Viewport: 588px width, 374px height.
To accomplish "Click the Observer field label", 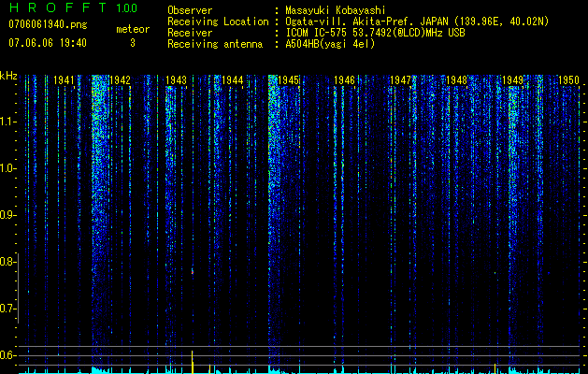I will 190,10.
